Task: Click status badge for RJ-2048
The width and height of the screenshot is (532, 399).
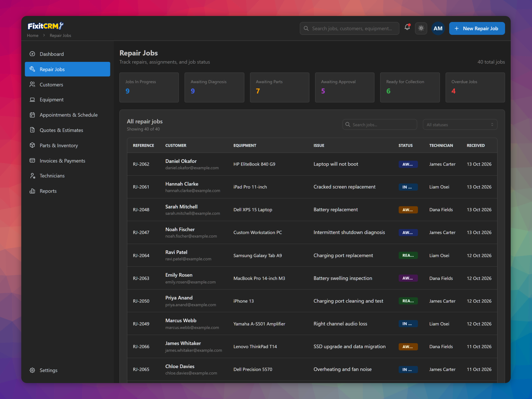Action: (x=408, y=210)
